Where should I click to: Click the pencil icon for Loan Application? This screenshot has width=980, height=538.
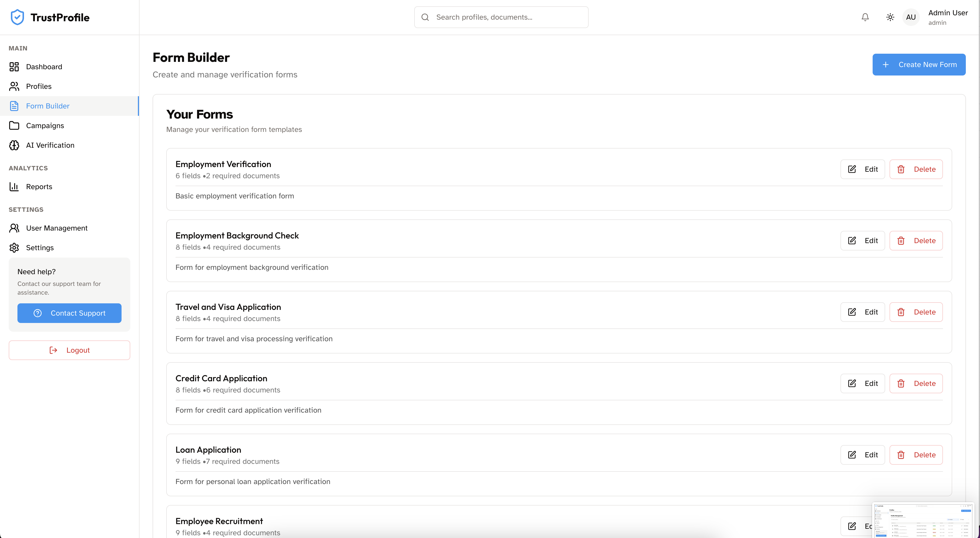[852, 455]
